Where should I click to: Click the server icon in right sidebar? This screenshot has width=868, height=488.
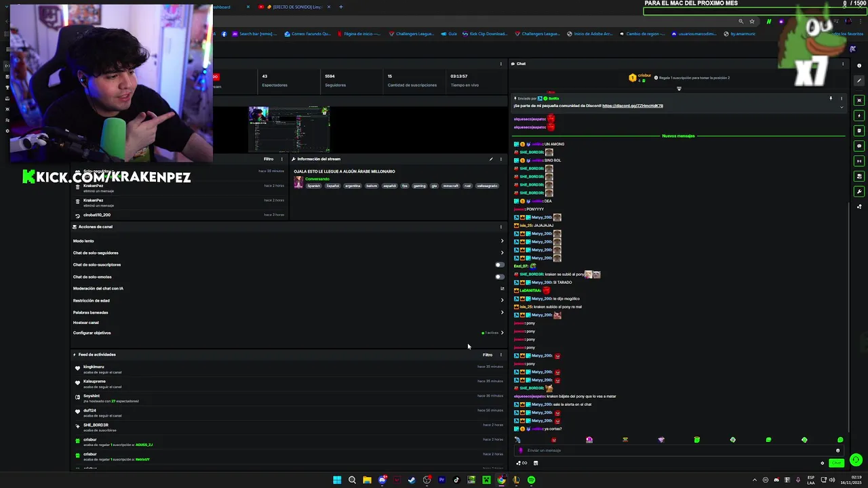coord(859,176)
